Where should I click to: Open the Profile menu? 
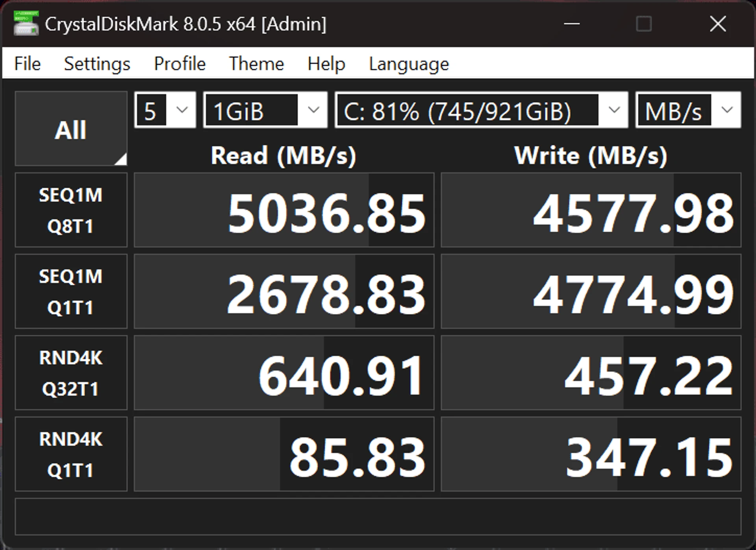click(x=180, y=63)
